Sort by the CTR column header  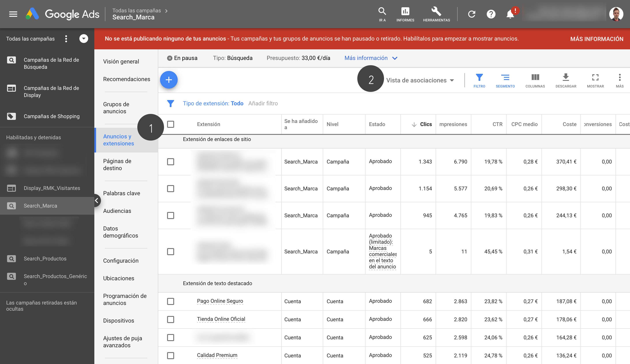coord(497,124)
